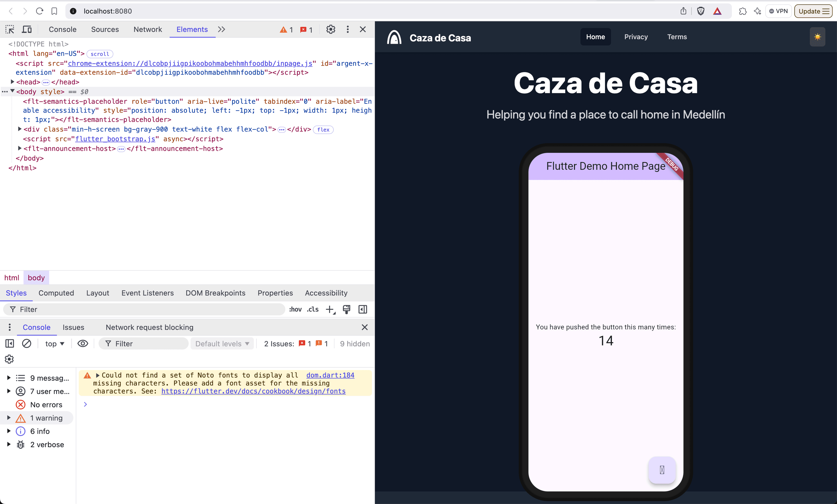
Task: Toggle the light/dark theme sun button
Action: [817, 37]
